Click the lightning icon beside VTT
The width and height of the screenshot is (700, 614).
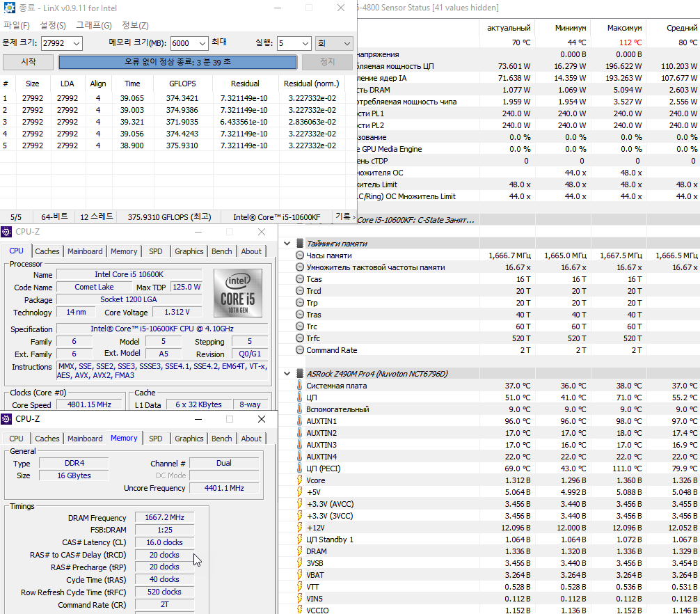[x=300, y=587]
